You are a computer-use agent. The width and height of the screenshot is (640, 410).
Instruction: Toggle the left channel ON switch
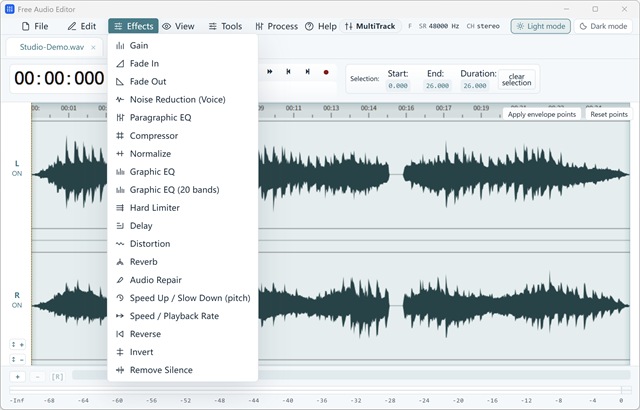(17, 173)
